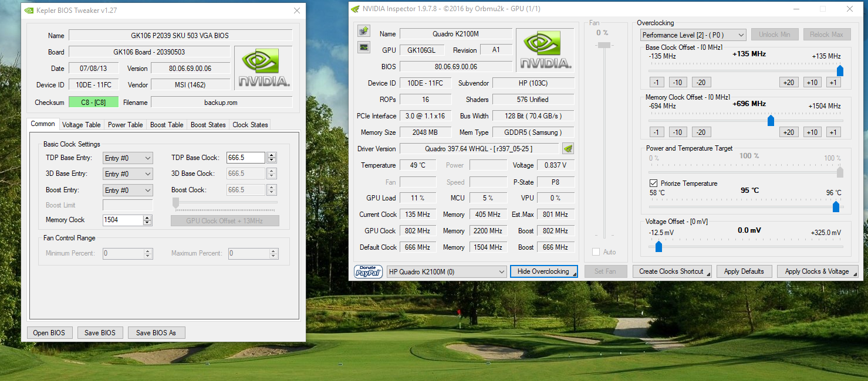Select the Clock States tab
The image size is (868, 381).
point(251,125)
